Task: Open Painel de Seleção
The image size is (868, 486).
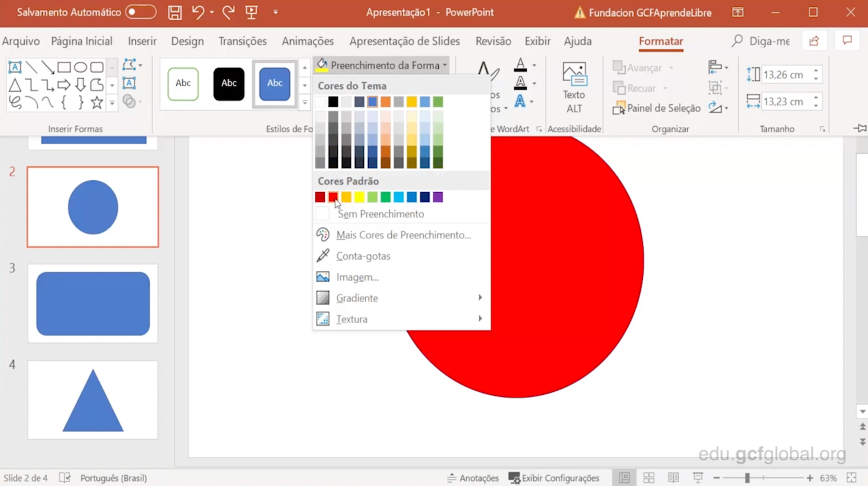Action: click(x=657, y=108)
